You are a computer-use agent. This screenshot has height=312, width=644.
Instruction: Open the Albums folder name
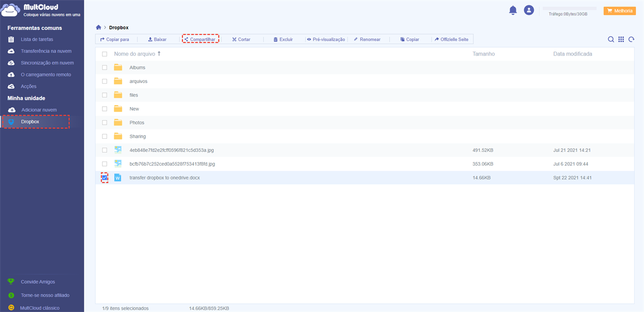tap(137, 68)
